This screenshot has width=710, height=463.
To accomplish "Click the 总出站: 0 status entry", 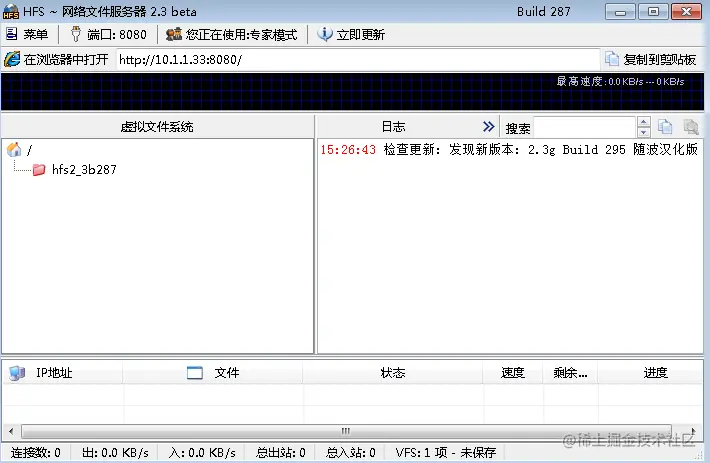I will (x=281, y=453).
